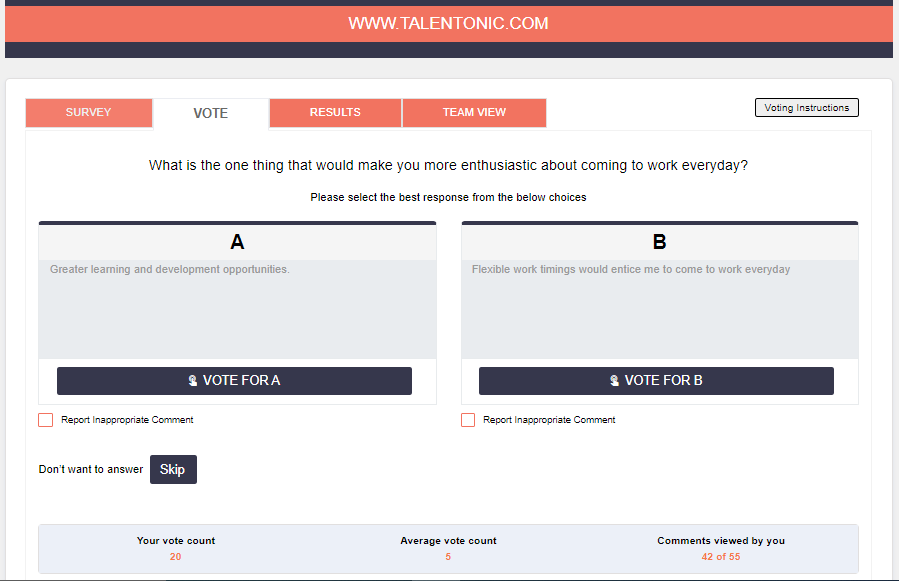Image resolution: width=899 pixels, height=581 pixels.
Task: Click the Average vote count statistic
Action: click(448, 548)
